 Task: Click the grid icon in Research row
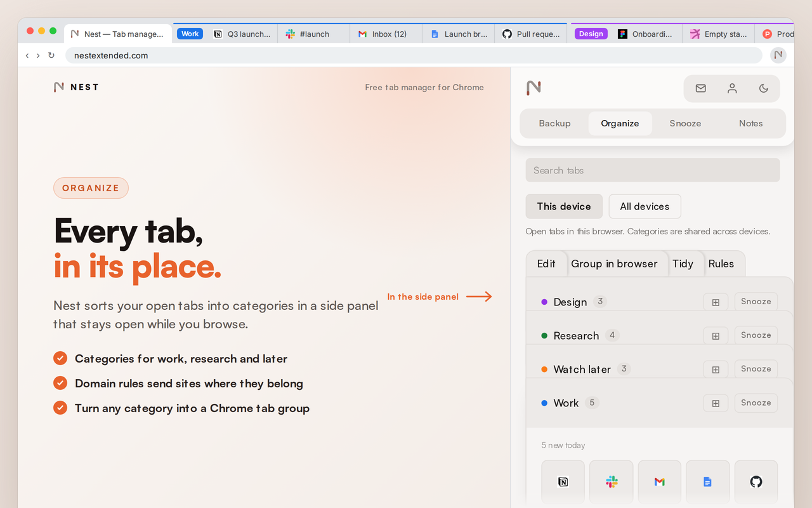716,335
